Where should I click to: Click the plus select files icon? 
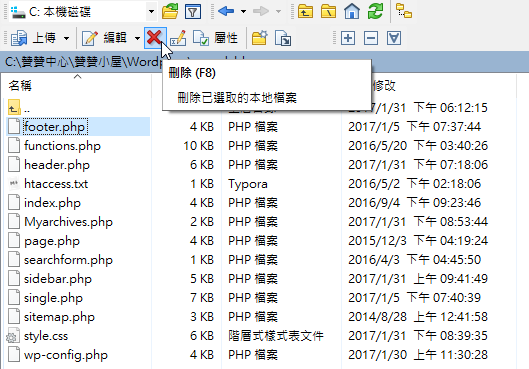tap(348, 38)
